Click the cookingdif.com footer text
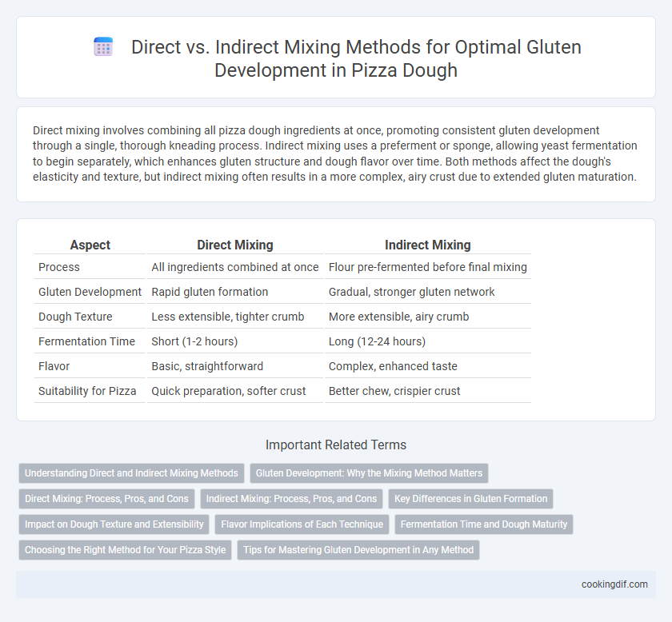Viewport: 672px width, 622px height. (x=614, y=584)
